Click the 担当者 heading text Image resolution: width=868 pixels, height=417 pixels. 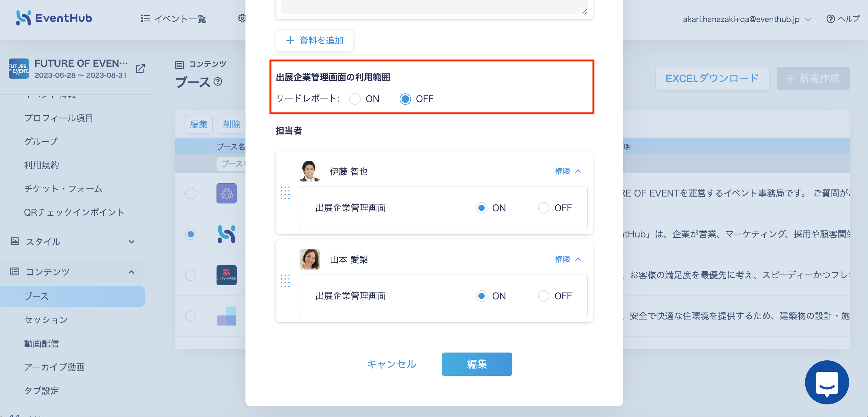tap(289, 131)
